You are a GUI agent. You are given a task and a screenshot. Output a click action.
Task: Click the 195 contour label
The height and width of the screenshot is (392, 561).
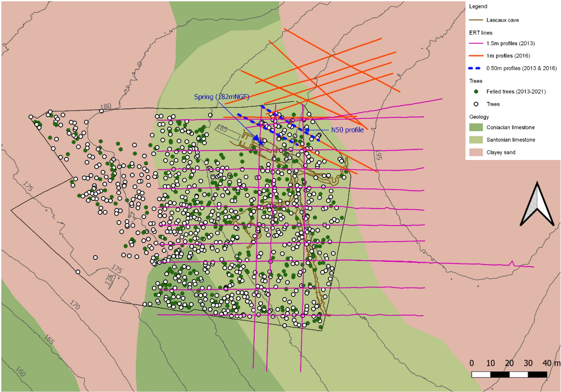pos(378,155)
